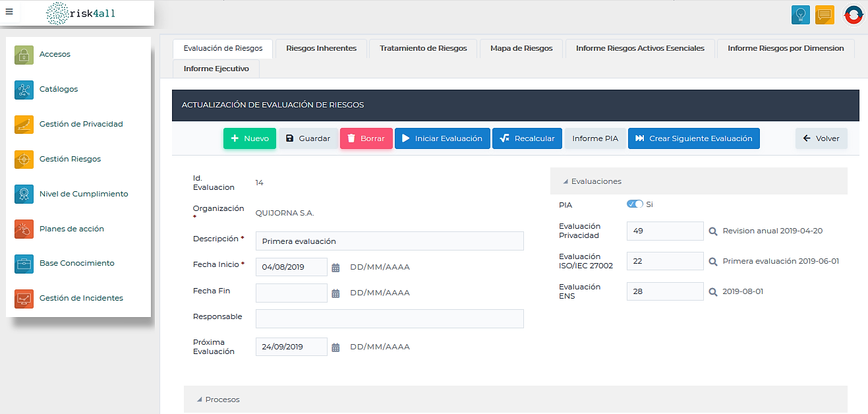Click the Descripción input field

(390, 241)
